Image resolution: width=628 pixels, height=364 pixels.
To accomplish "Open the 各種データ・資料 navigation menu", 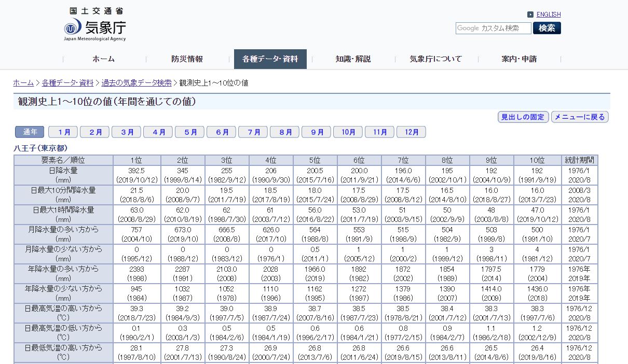I will pos(270,59).
